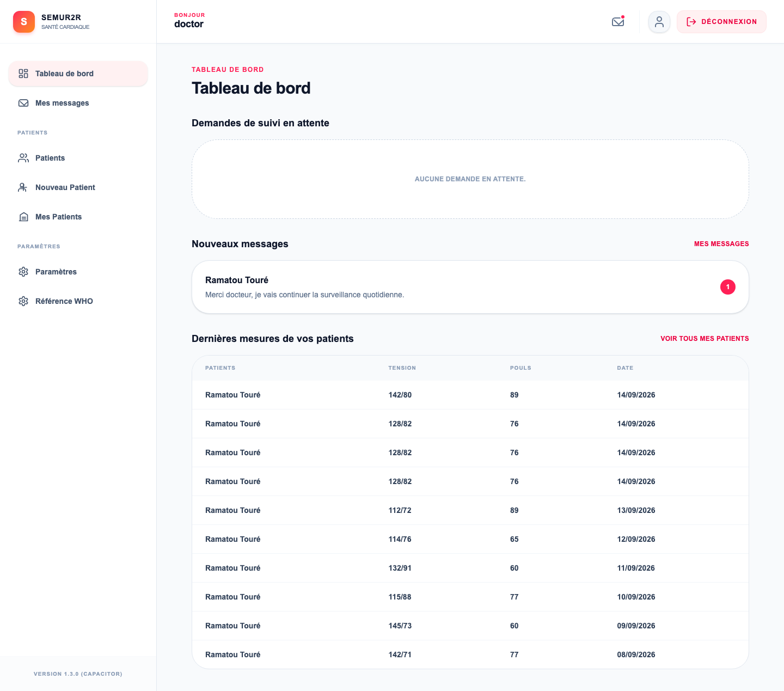Click the SEMUR2R orange logo icon
This screenshot has width=784, height=691.
24,22
